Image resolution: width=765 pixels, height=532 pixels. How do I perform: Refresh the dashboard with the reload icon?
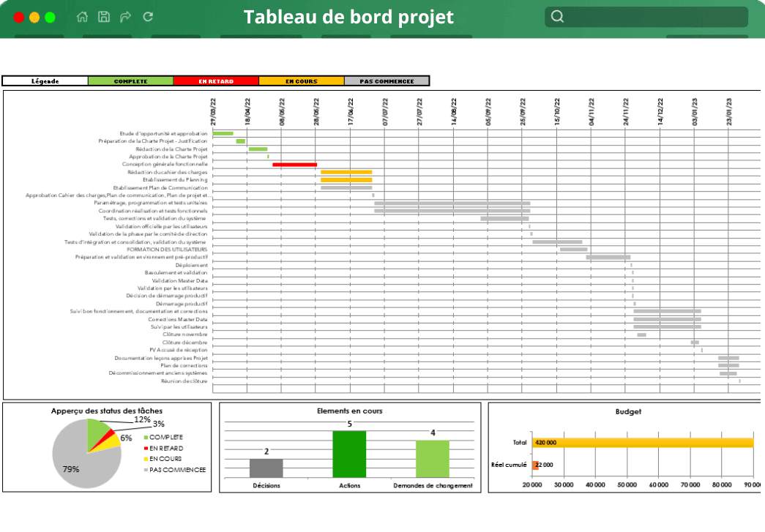(146, 17)
